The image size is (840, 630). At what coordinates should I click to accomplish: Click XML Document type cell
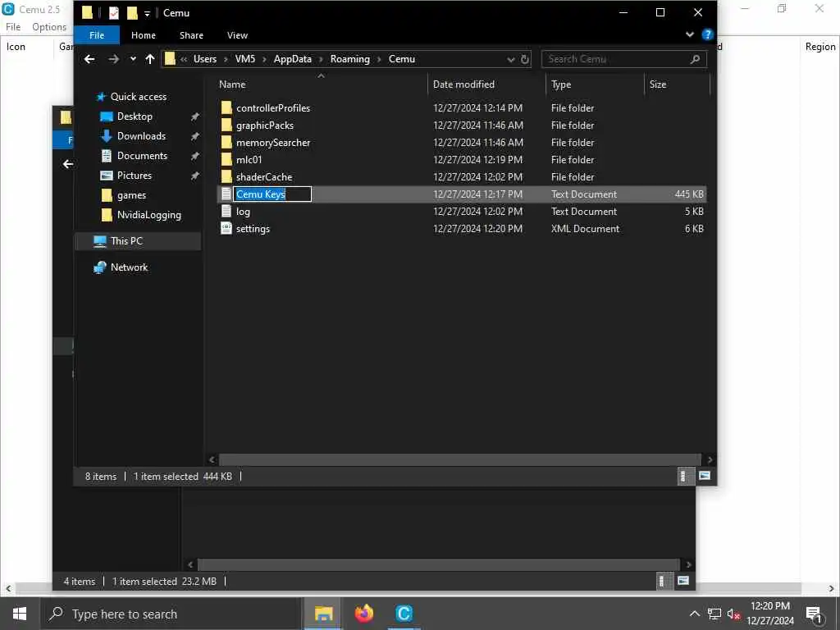click(x=585, y=228)
